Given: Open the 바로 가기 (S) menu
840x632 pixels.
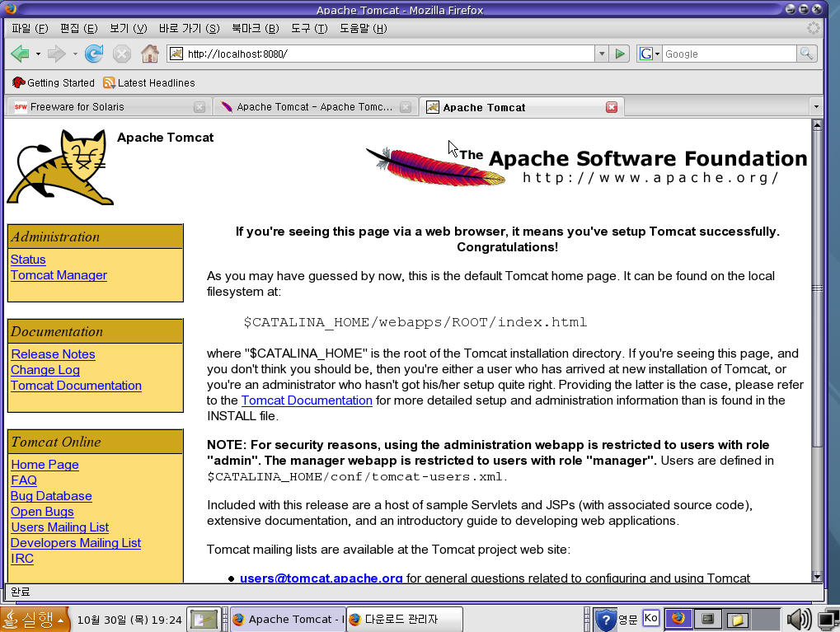Looking at the screenshot, I should point(189,28).
